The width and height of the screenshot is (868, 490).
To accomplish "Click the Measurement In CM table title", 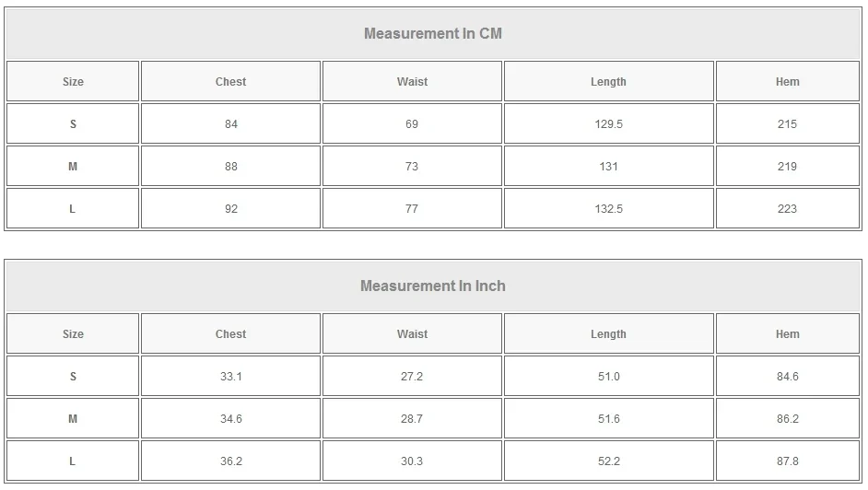I will 433,34.
